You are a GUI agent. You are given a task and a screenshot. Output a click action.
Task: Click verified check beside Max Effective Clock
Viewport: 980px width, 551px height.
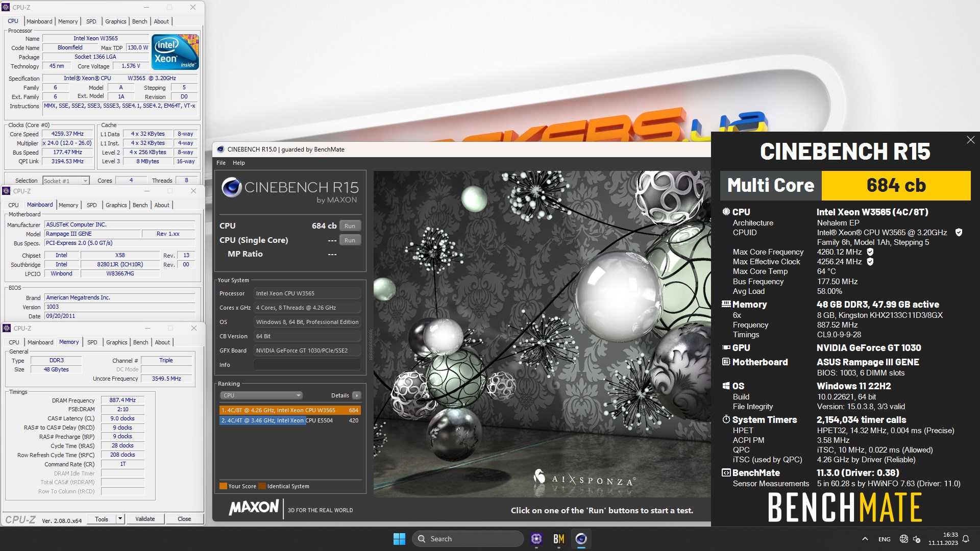870,261
